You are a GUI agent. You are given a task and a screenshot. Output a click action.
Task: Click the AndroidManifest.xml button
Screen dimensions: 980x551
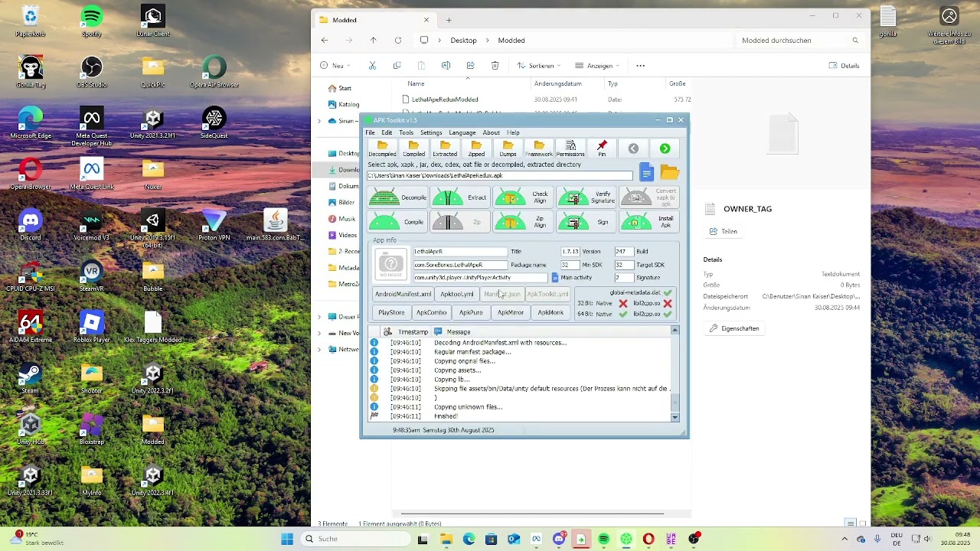[x=403, y=295]
